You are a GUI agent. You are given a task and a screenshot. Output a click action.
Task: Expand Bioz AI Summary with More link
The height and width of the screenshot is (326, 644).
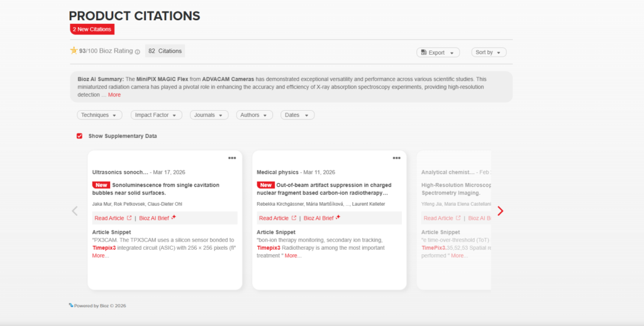coord(114,94)
